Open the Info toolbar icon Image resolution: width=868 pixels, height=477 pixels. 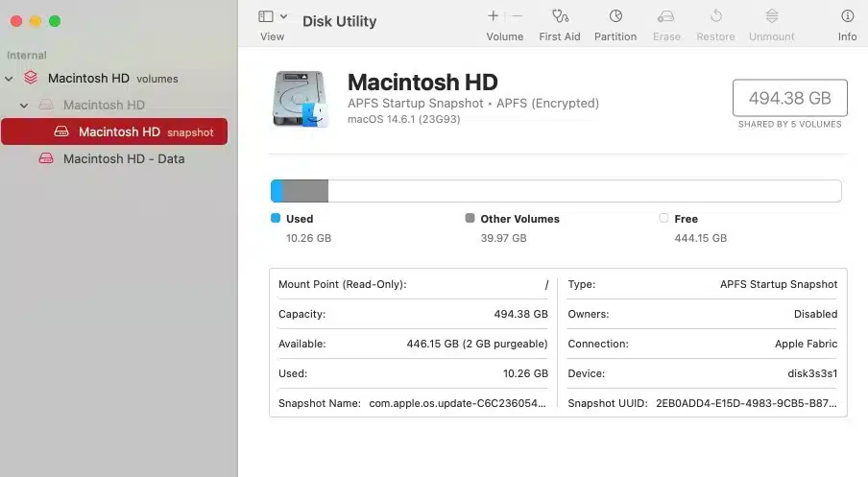pos(847,16)
